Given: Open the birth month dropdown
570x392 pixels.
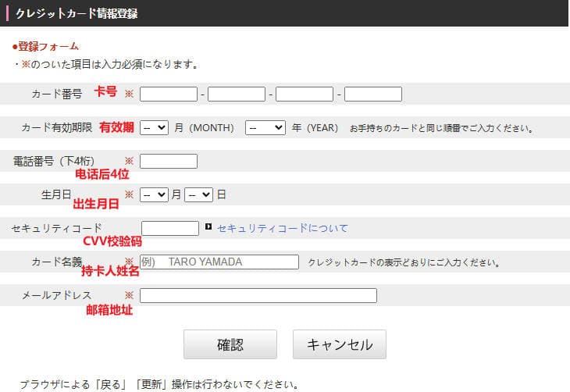Looking at the screenshot, I should click(x=154, y=195).
